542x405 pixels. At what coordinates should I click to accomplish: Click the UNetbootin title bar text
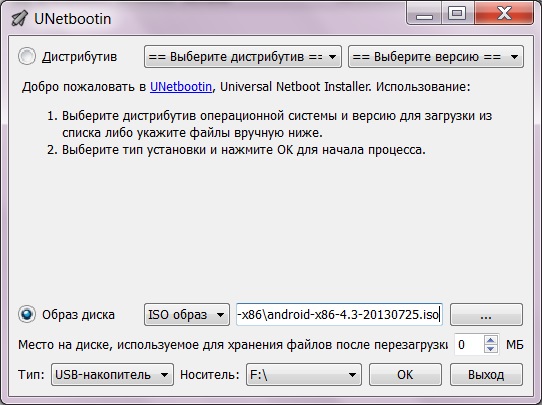pos(73,19)
